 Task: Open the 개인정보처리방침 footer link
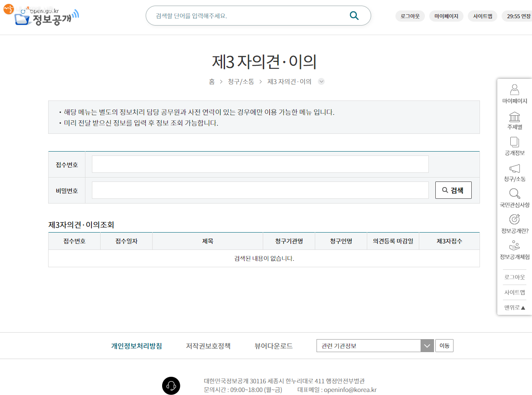click(x=137, y=346)
